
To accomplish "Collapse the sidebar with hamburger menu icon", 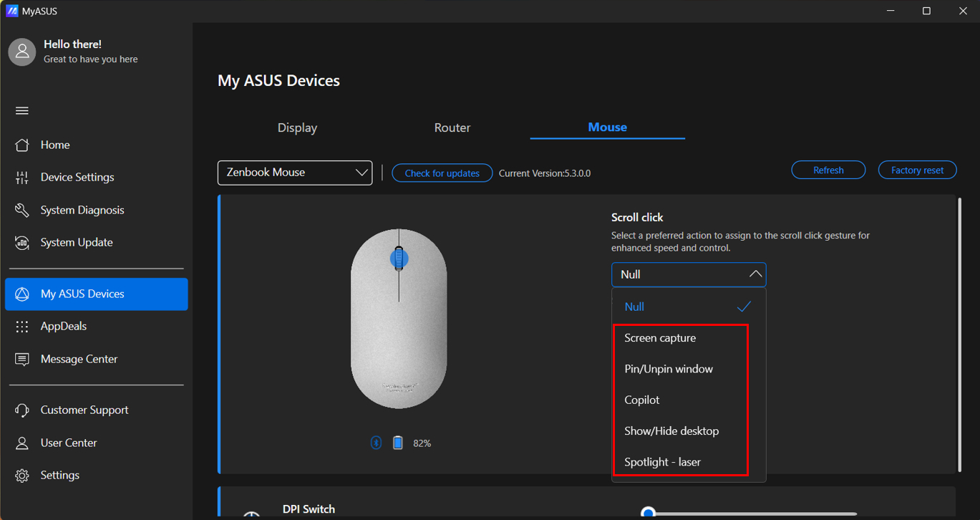I will pos(22,111).
